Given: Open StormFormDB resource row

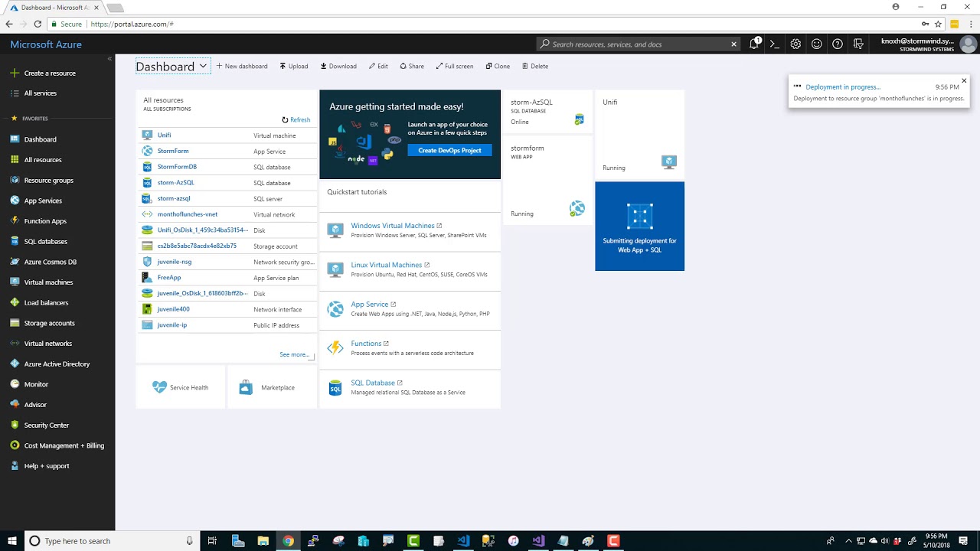Looking at the screenshot, I should [227, 167].
